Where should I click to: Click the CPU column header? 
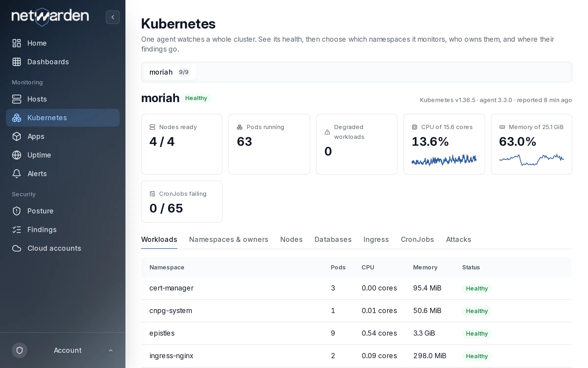tap(368, 267)
